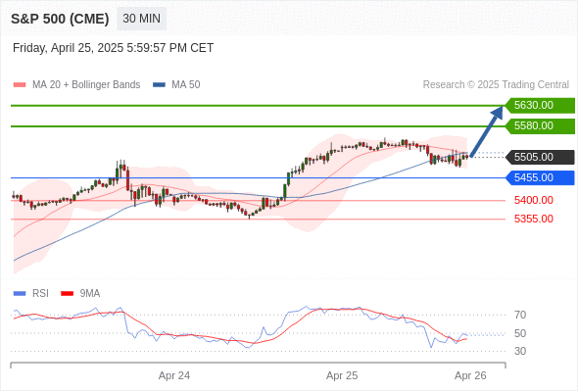
Task: Click the 30 MIN timeframe badge
Action: [x=141, y=19]
